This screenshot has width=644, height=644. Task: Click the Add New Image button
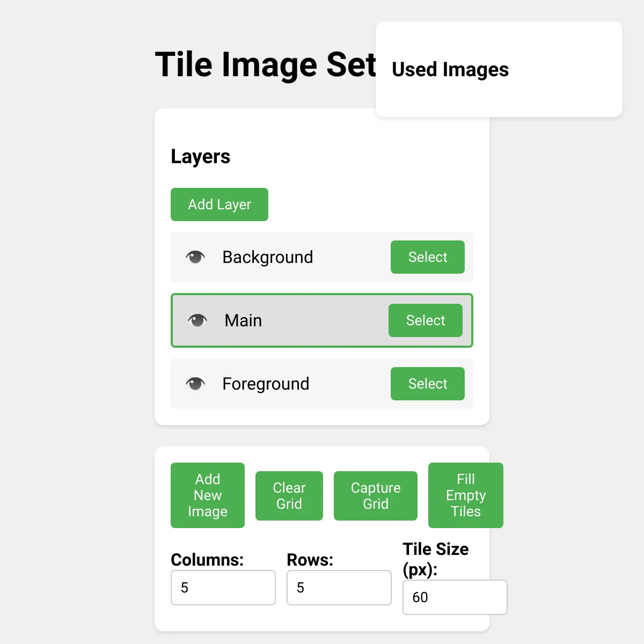point(208,495)
